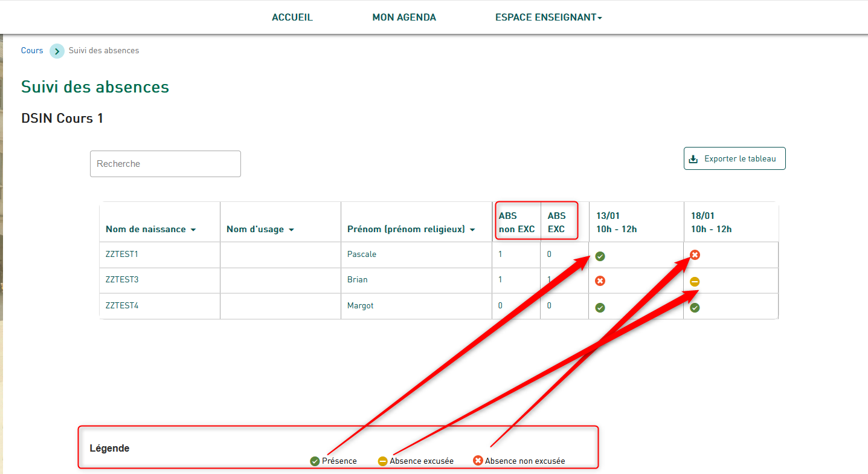Viewport: 868px width, 474px height.
Task: Sort by Prénom column arrow
Action: pos(472,230)
